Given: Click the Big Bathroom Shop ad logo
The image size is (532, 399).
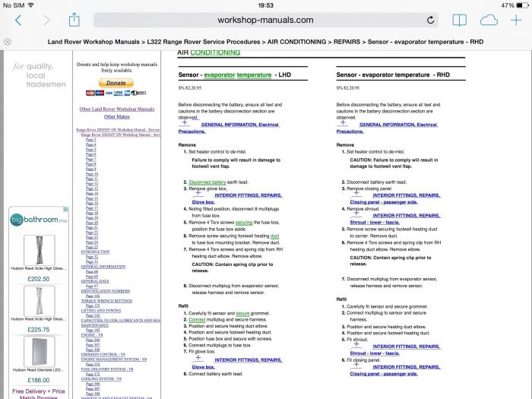Looking at the screenshot, I should pyautogui.click(x=38, y=220).
